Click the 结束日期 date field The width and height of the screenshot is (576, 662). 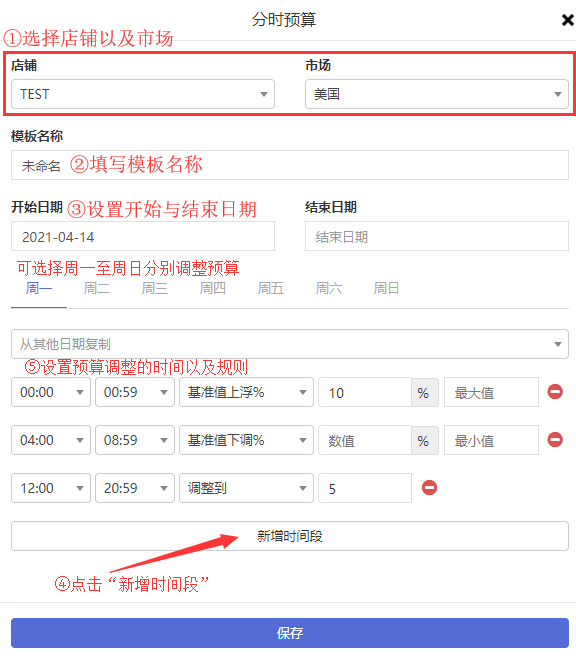(x=437, y=236)
